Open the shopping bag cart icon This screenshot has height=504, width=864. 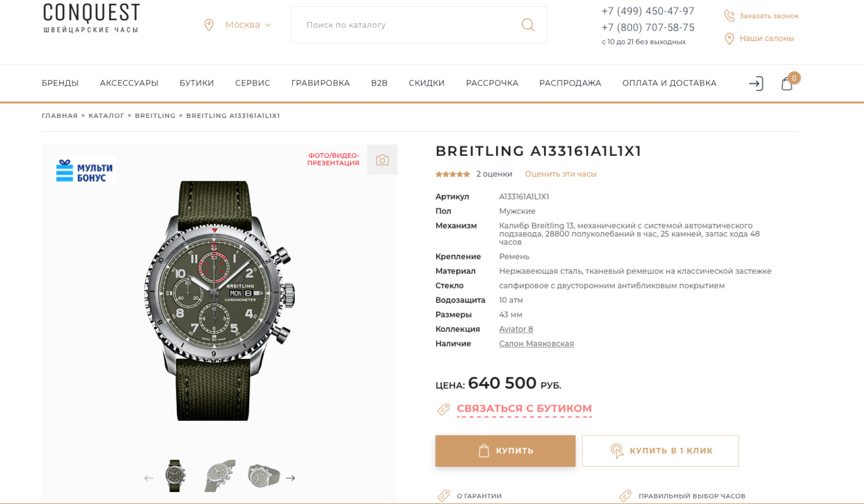[x=786, y=84]
